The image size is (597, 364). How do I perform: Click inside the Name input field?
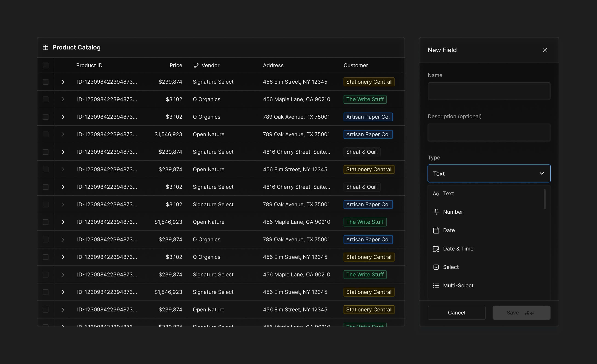point(489,91)
